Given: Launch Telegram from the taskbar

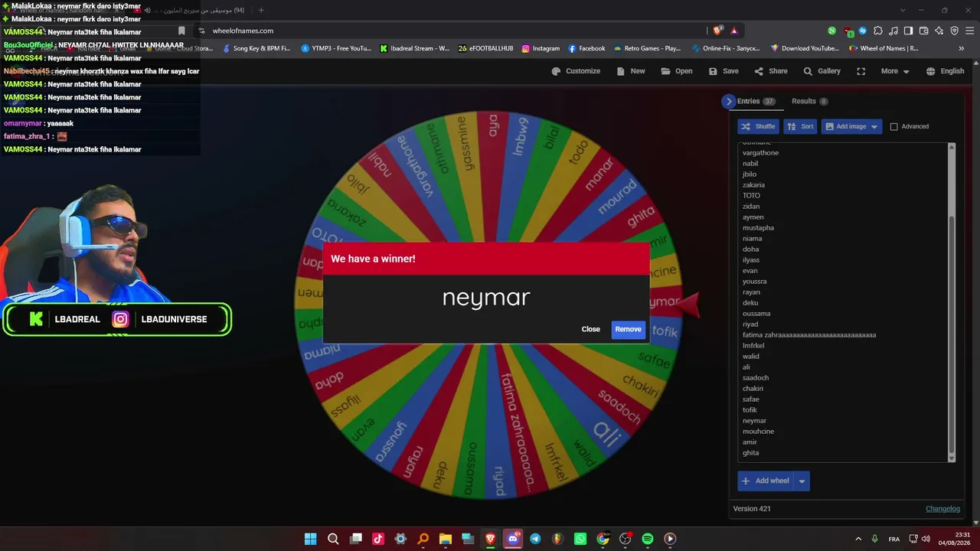Looking at the screenshot, I should tap(535, 539).
